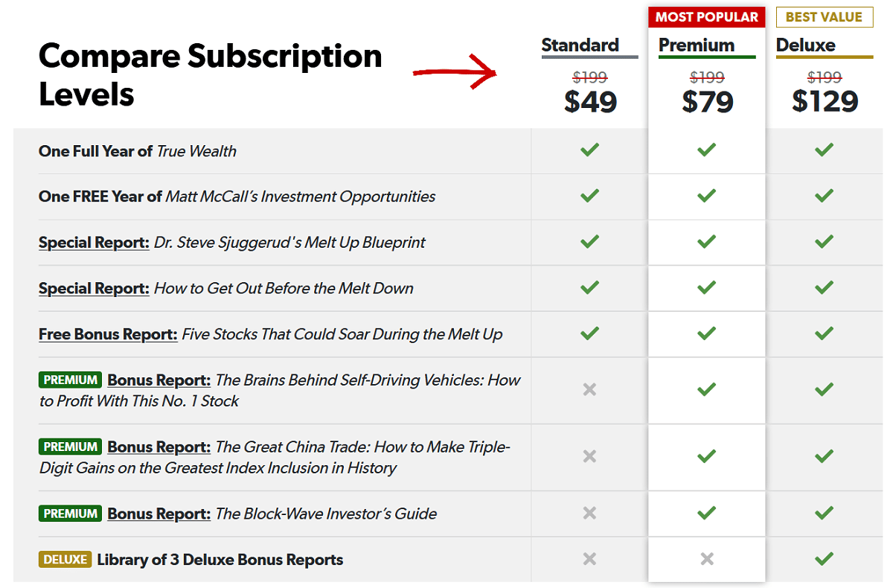893x588 pixels.
Task: Click the Premium checkmark for Melt Up Blueprint row
Action: (x=707, y=242)
